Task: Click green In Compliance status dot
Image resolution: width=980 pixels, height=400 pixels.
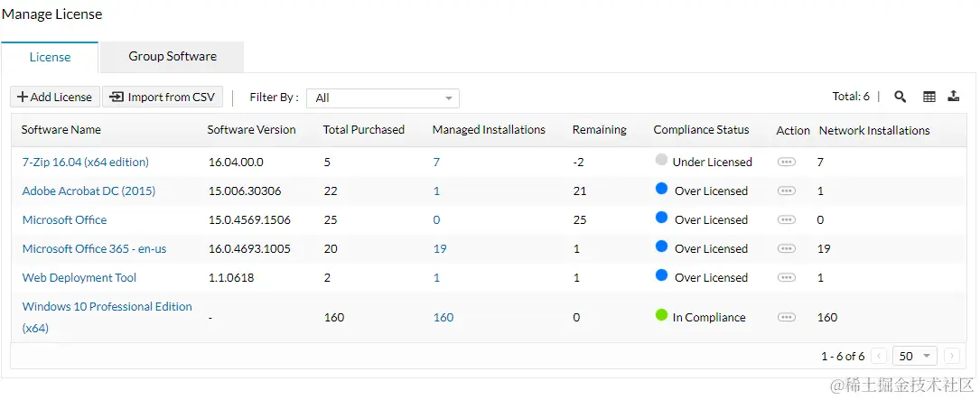Action: pyautogui.click(x=661, y=315)
